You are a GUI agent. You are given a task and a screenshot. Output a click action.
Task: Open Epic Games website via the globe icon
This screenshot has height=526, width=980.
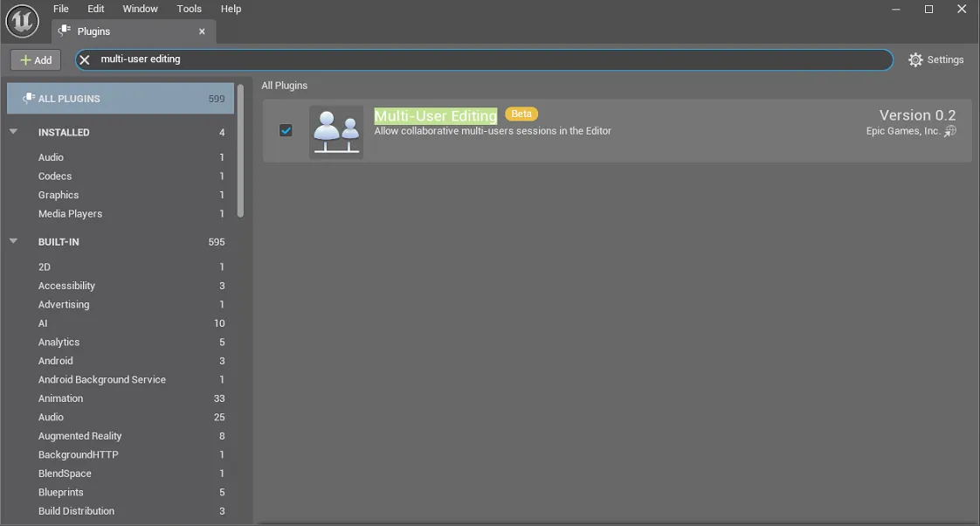pos(950,131)
